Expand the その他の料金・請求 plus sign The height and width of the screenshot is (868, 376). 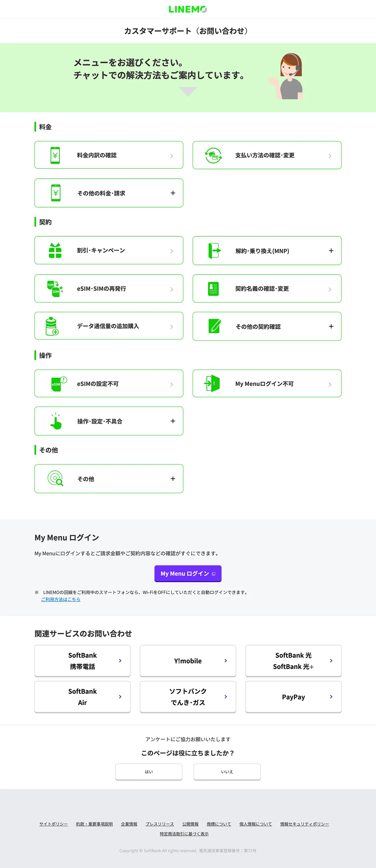point(173,193)
